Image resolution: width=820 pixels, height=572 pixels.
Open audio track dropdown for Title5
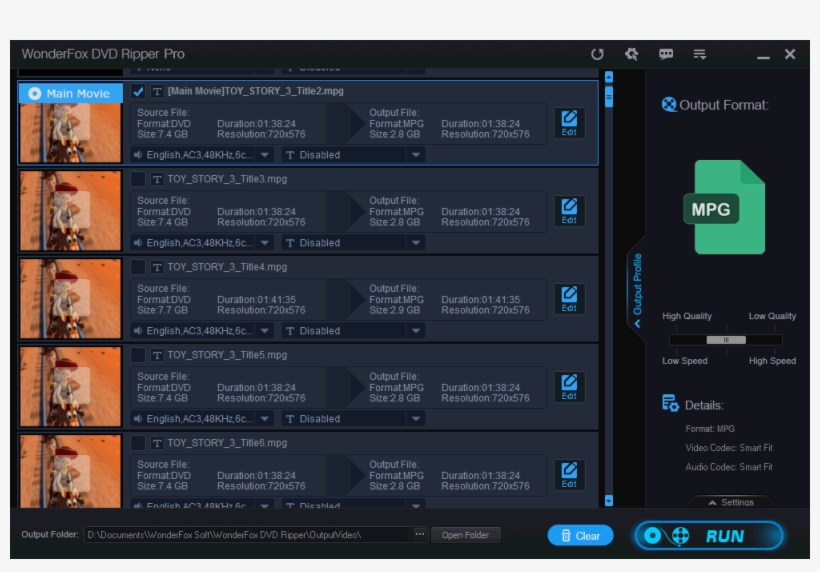pos(265,418)
